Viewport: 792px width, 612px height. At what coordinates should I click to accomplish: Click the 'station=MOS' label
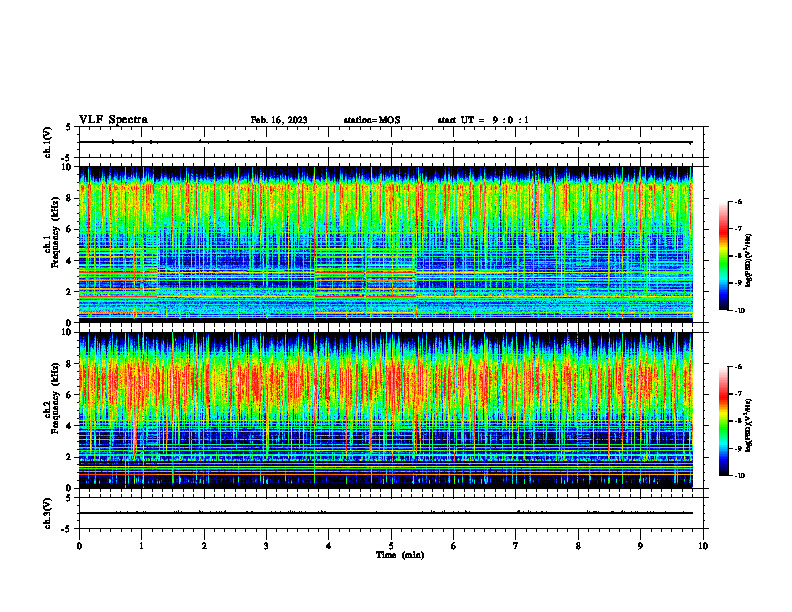point(372,120)
